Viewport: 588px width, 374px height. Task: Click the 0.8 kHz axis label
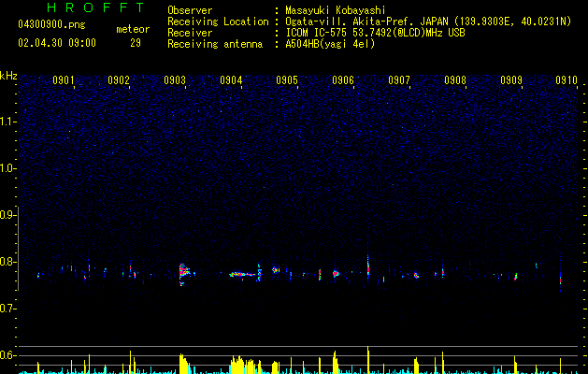(x=8, y=262)
